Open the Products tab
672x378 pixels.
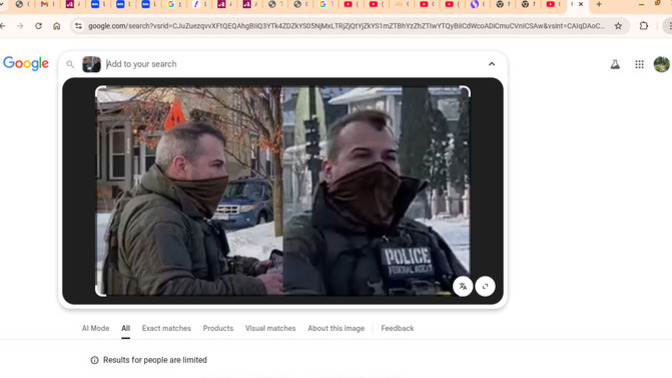[218, 328]
